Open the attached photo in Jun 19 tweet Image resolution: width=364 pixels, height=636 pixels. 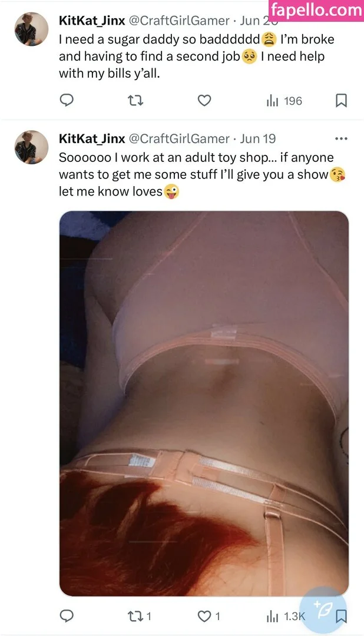(x=204, y=403)
